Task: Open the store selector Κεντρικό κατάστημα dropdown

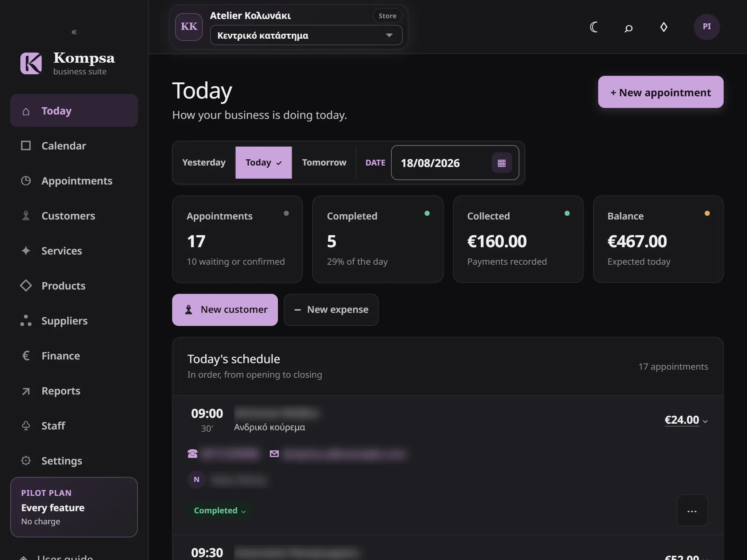Action: coord(306,35)
